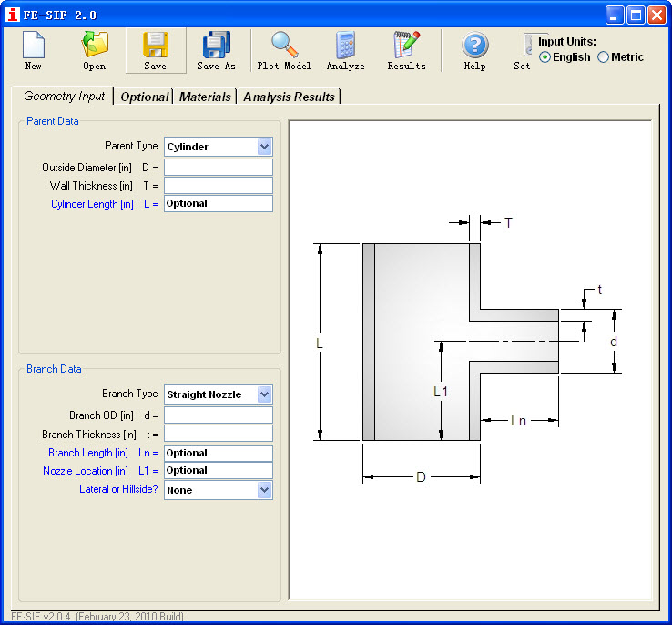Maximize the FE-SIF window
This screenshot has width=672, height=625.
(636, 15)
